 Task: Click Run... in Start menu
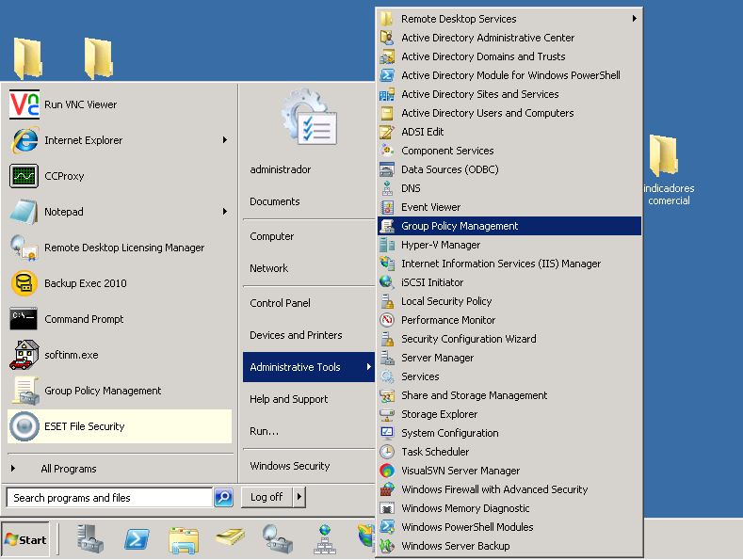coord(309,431)
